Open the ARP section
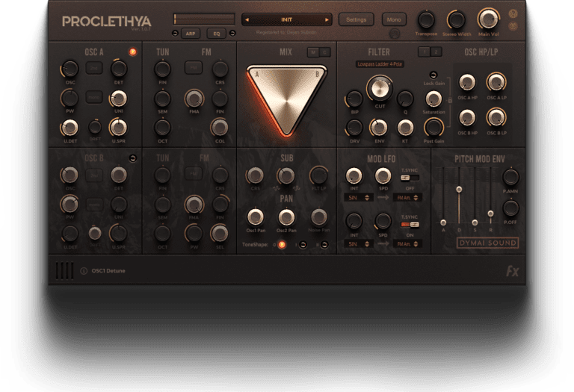 click(191, 34)
